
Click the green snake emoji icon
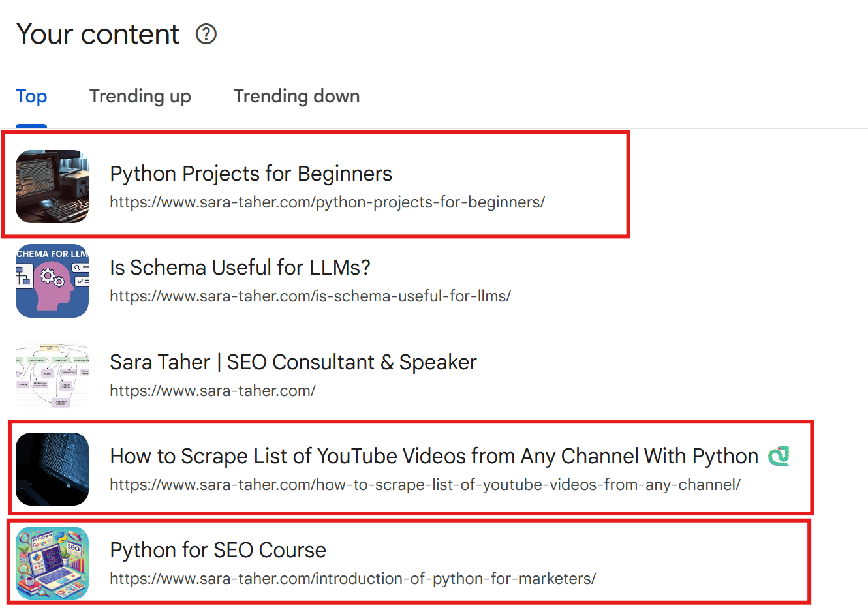[x=779, y=456]
